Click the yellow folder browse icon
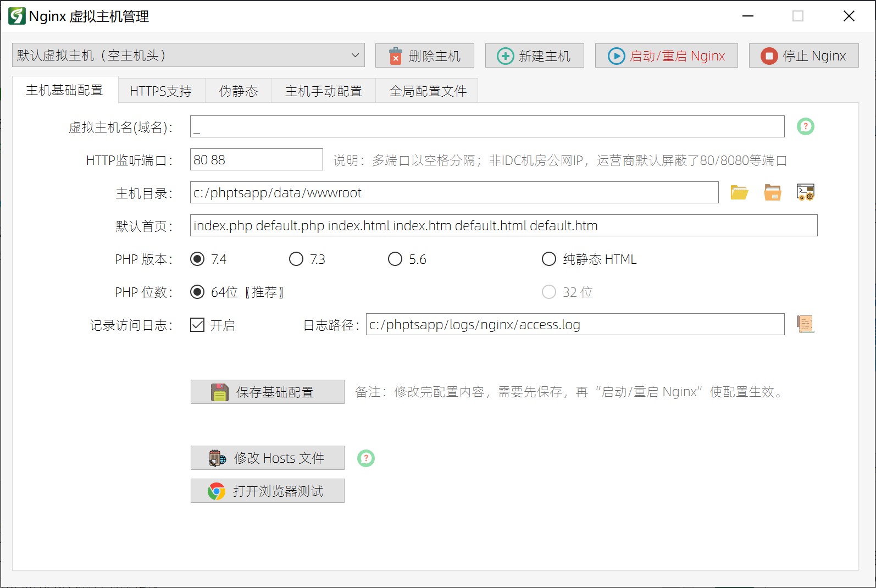Screen dimensions: 876x588 pyautogui.click(x=739, y=193)
